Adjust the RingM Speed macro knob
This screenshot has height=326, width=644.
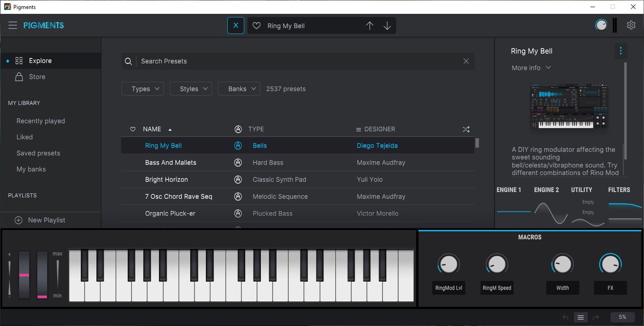pos(497,264)
